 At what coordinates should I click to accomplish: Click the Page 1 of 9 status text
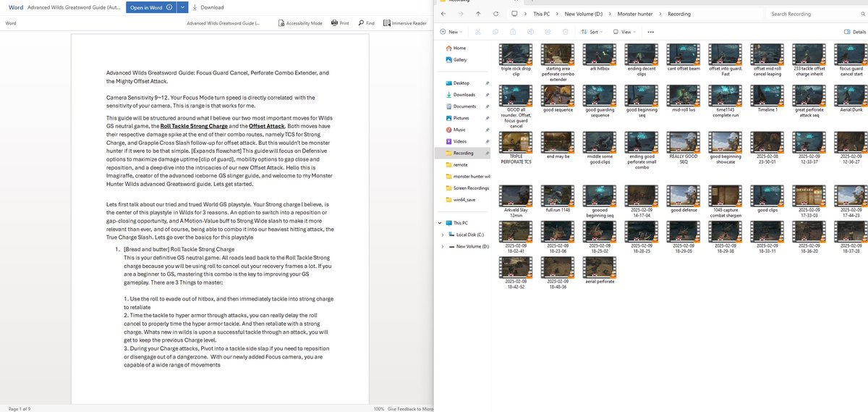click(x=20, y=409)
